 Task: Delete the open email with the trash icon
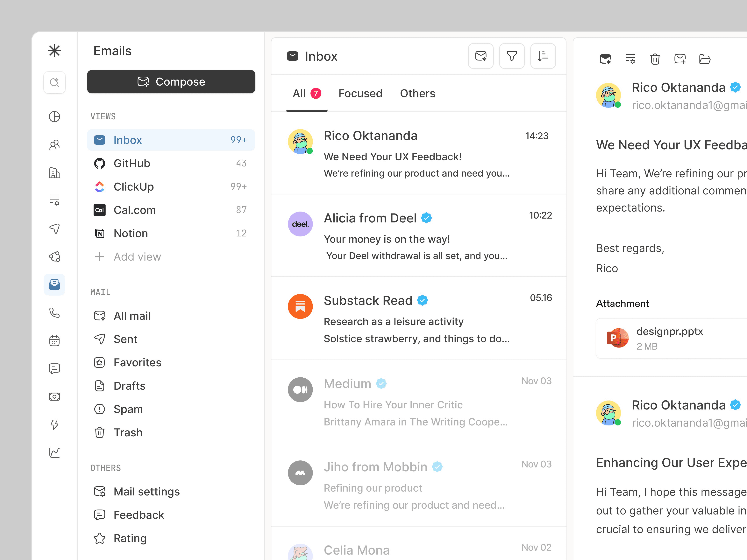(655, 59)
